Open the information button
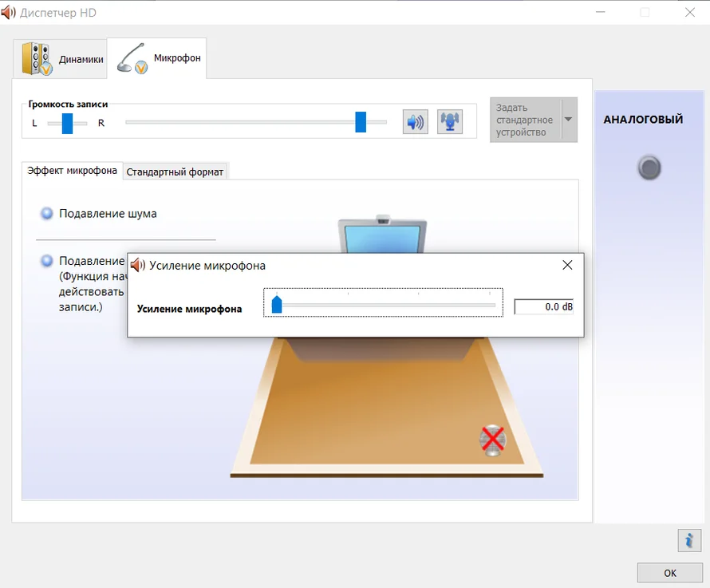Screen dimensions: 710x588 click(x=689, y=540)
